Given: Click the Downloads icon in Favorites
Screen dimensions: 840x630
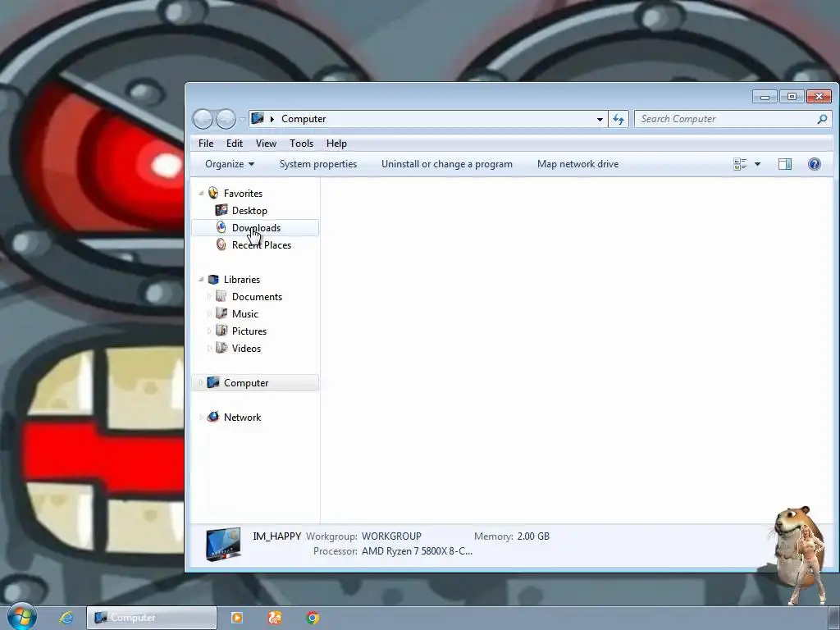Looking at the screenshot, I should coord(221,227).
